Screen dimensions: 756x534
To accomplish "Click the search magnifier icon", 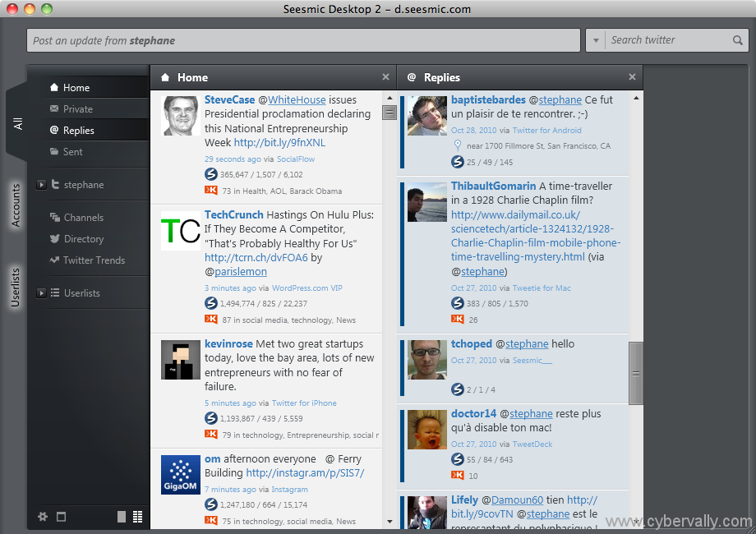I will coord(738,40).
